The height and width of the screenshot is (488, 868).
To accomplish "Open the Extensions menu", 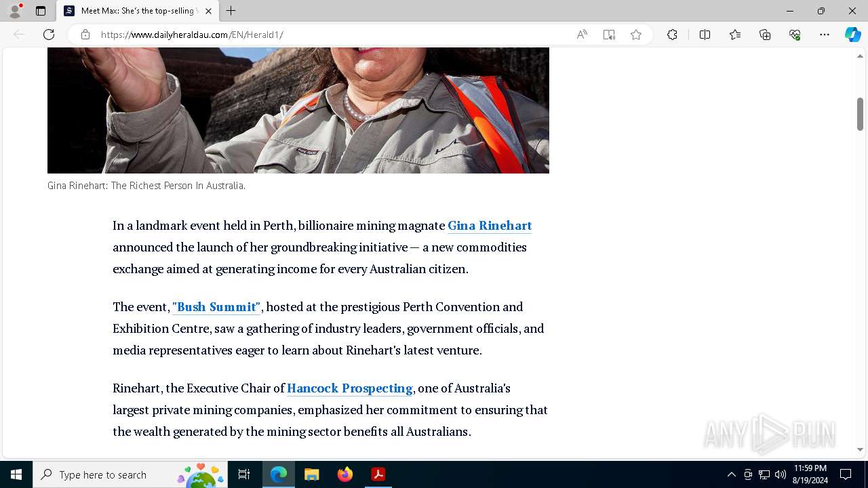I will pos(672,35).
